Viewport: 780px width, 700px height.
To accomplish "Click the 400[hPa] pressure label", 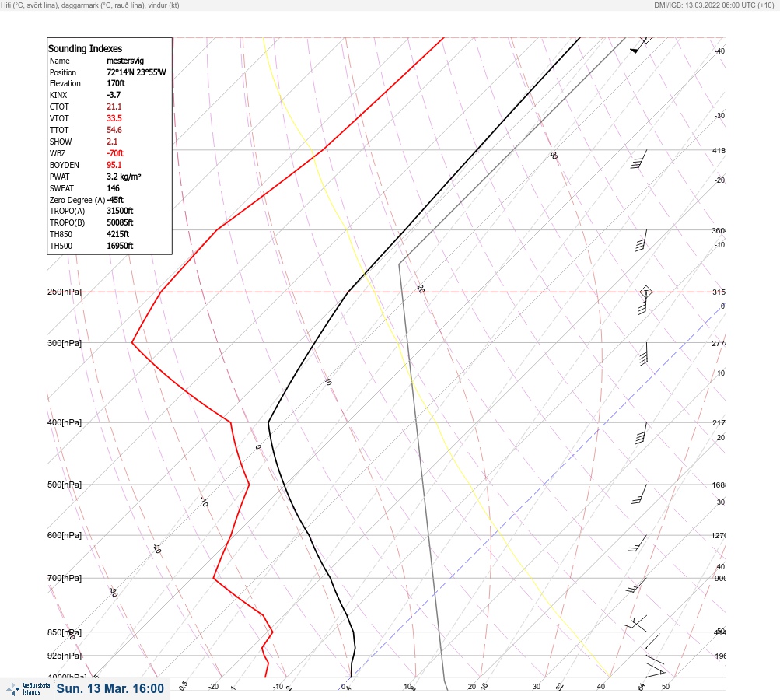I will [65, 423].
